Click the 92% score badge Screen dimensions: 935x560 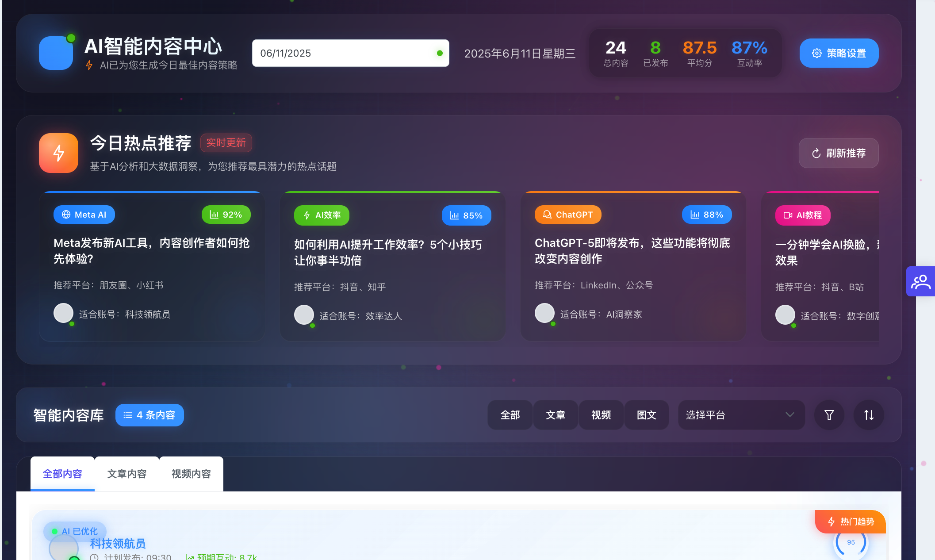[x=226, y=215]
